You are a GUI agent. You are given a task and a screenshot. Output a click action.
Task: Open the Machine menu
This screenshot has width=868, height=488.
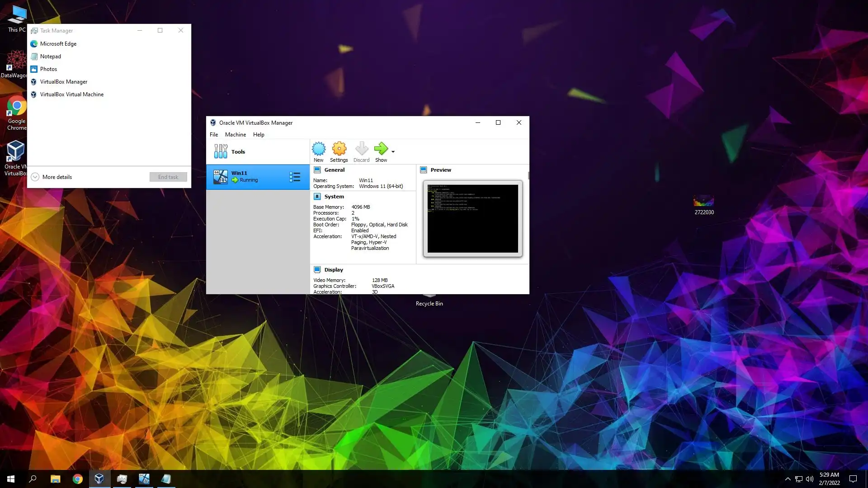click(235, 135)
